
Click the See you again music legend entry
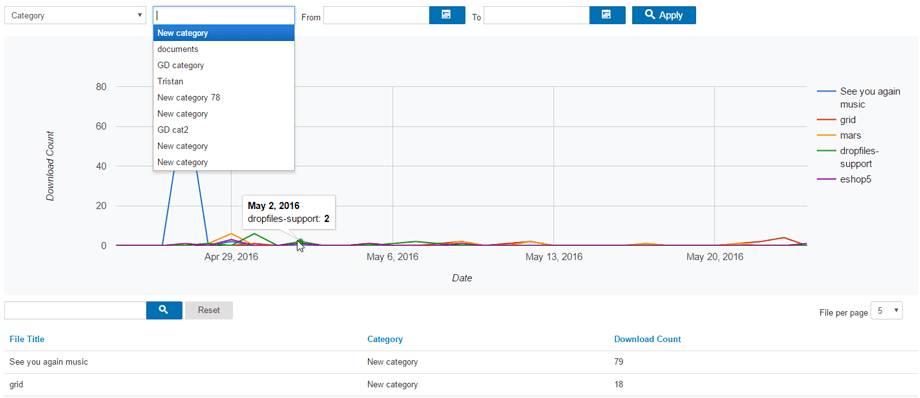859,98
